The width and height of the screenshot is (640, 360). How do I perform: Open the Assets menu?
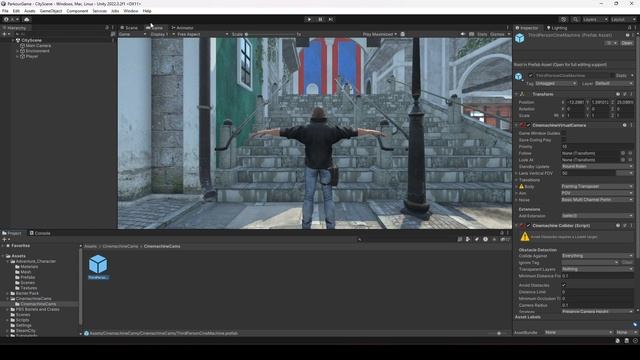(x=30, y=11)
